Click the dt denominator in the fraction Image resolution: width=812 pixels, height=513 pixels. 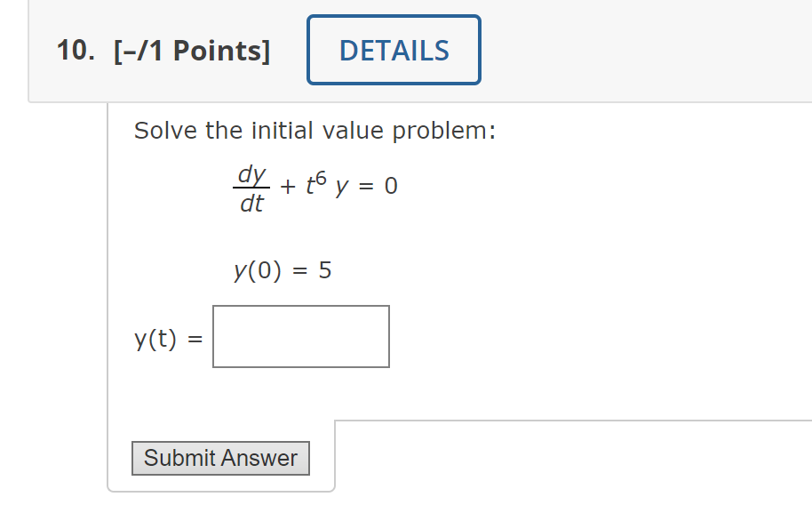pos(252,204)
